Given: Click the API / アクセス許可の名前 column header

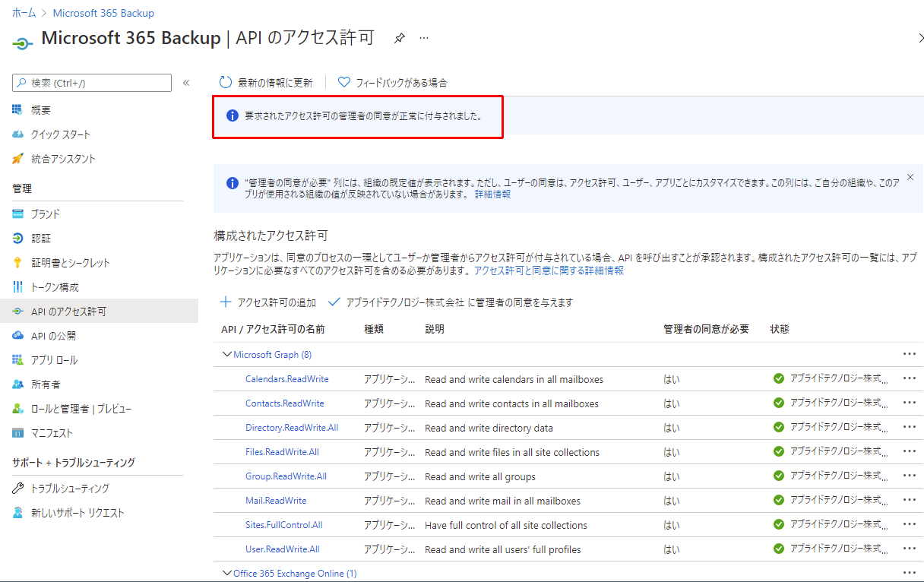Looking at the screenshot, I should coord(273,329).
